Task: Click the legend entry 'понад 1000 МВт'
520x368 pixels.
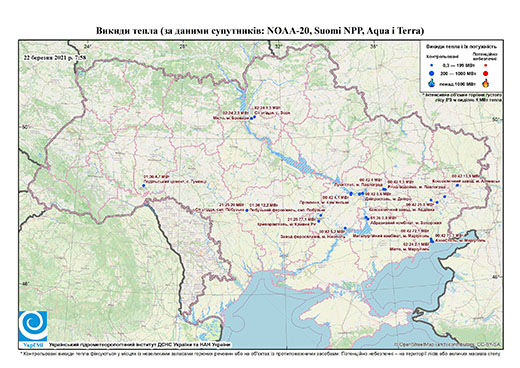Action: click(x=457, y=83)
